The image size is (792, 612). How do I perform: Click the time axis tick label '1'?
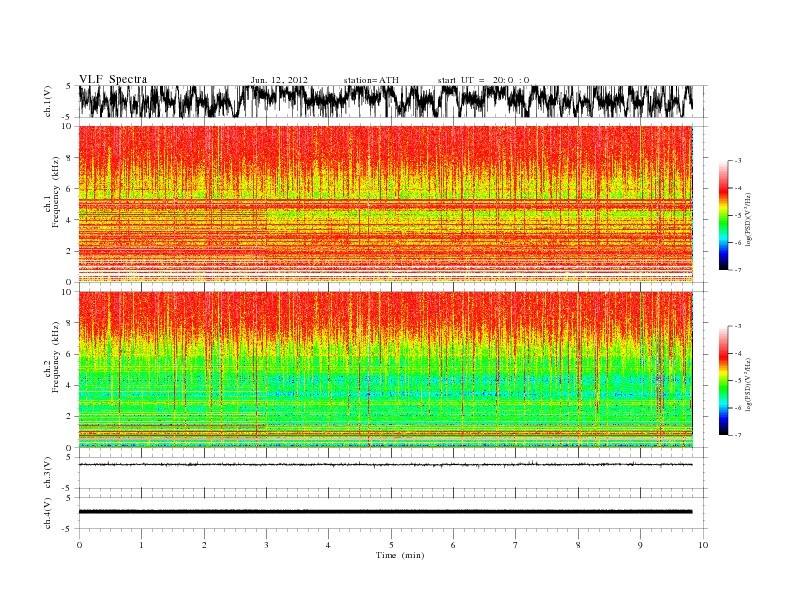[141, 545]
